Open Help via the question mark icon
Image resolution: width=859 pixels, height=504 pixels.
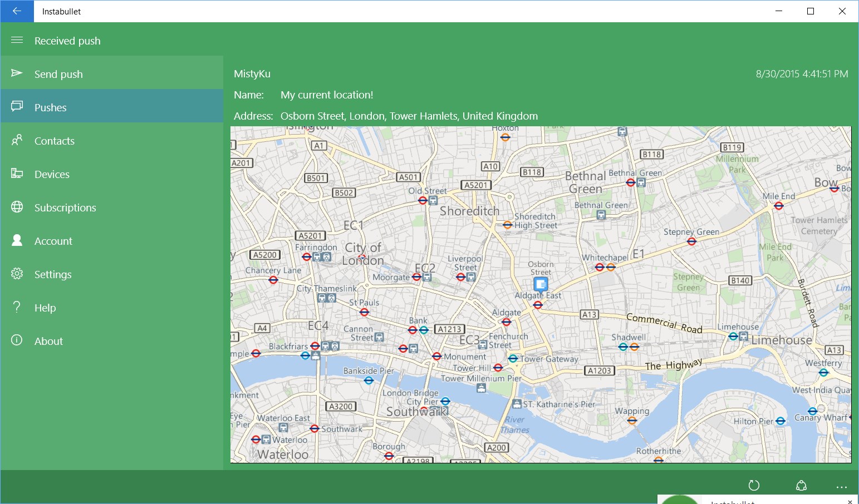pos(17,307)
